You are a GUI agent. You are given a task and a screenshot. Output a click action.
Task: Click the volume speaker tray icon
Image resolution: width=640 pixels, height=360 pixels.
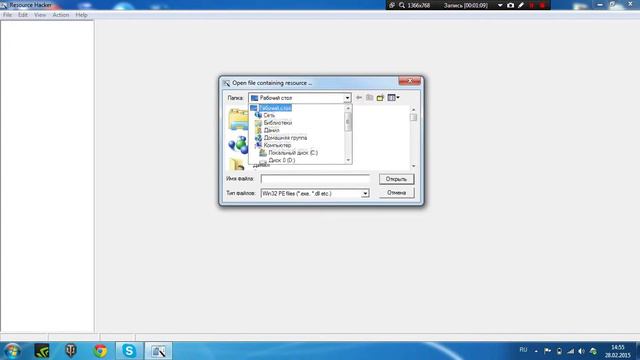coord(582,351)
